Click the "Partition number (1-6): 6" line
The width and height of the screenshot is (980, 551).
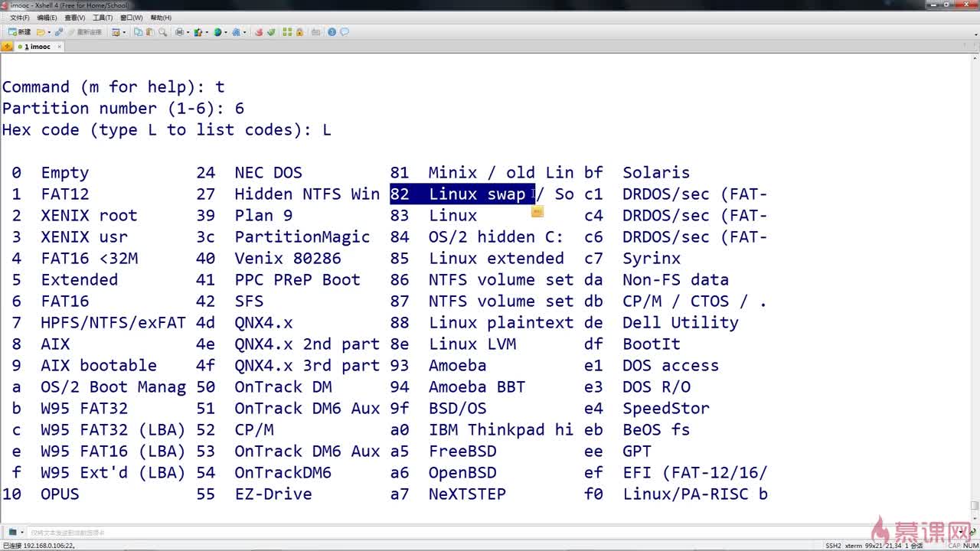[x=123, y=109]
